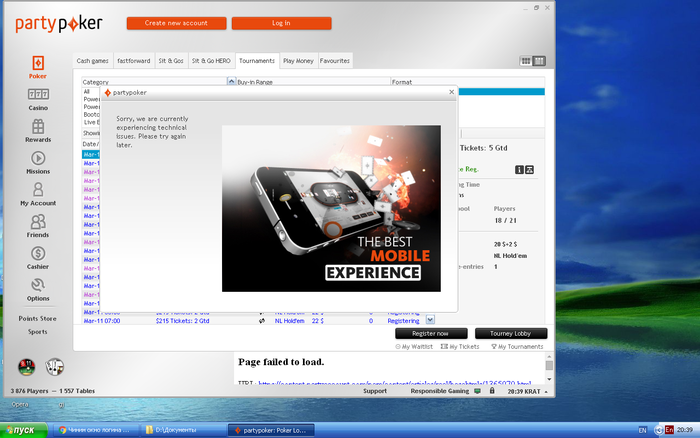
Task: Open Missions from the sidebar
Action: point(38,163)
